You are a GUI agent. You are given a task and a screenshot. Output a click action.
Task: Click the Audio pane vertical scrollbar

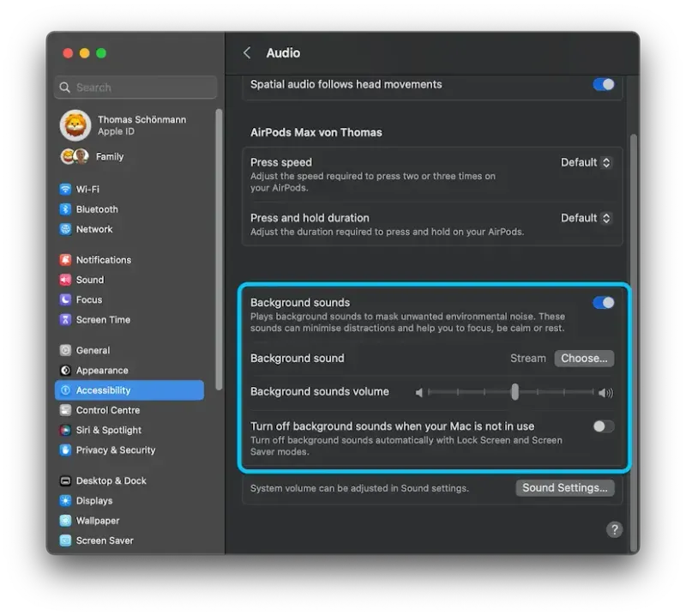tap(634, 344)
